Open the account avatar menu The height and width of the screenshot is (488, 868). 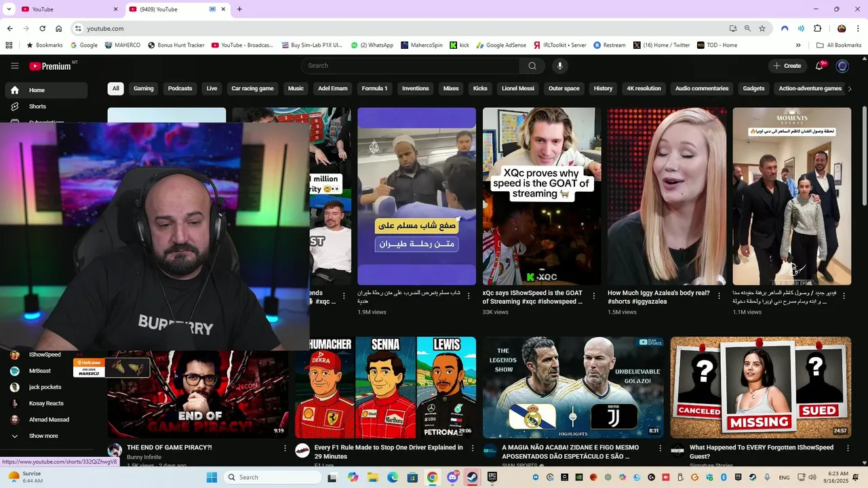pos(842,66)
